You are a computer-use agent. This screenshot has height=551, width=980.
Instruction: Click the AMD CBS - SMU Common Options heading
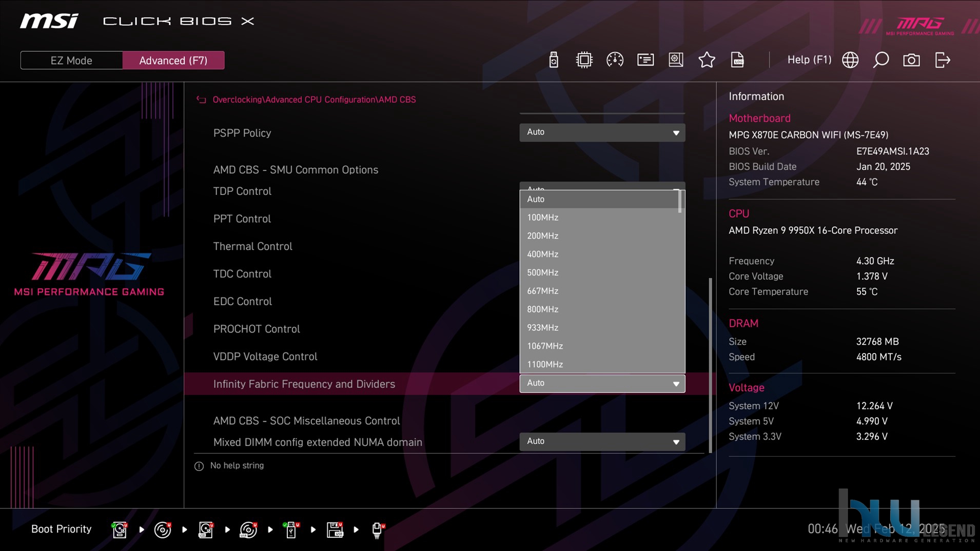pos(296,170)
